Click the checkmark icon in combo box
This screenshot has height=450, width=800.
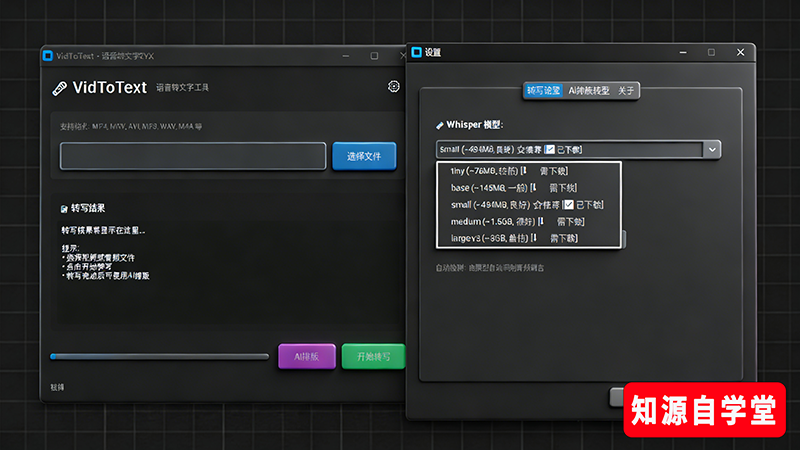tap(549, 149)
